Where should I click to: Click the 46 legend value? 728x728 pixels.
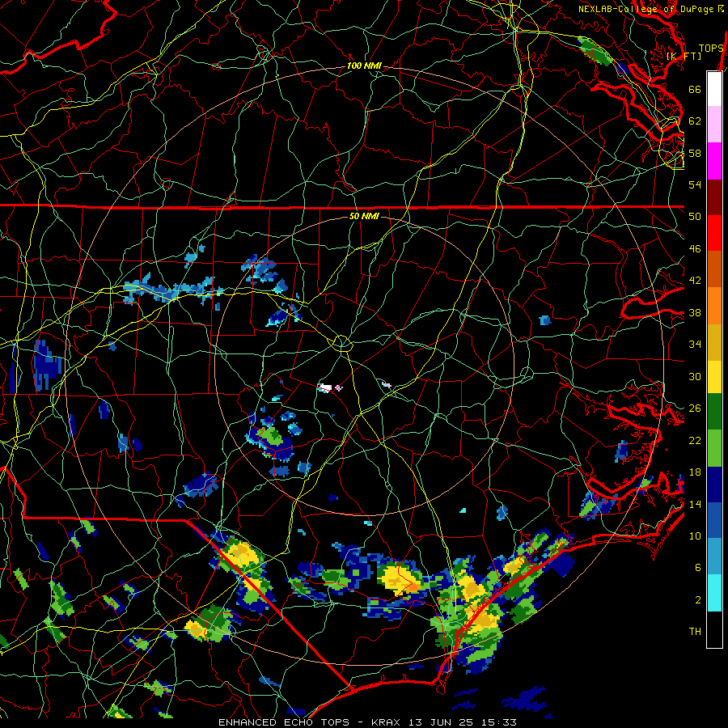pyautogui.click(x=695, y=249)
